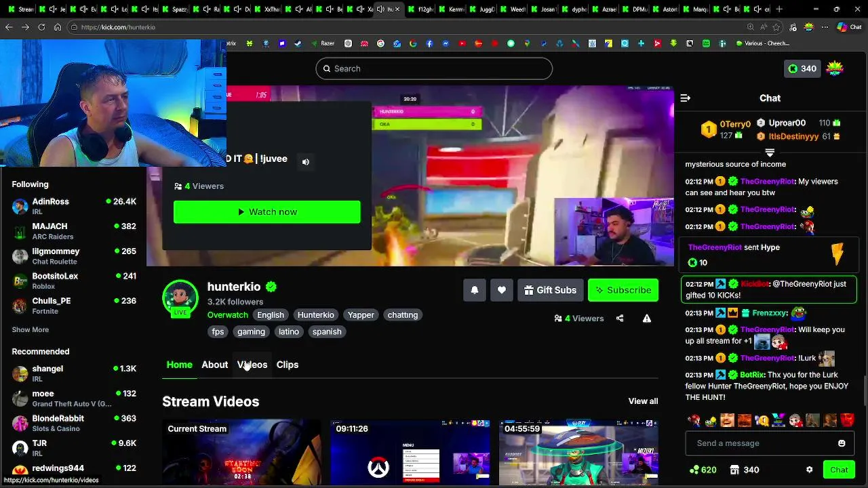868x488 pixels.
Task: Open the Steam bookmark icon
Action: click(x=298, y=43)
